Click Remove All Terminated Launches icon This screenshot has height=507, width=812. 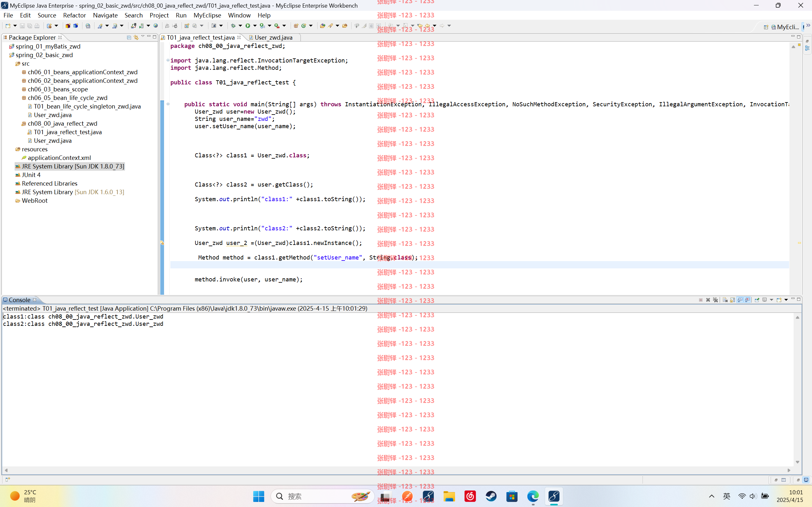click(x=716, y=300)
